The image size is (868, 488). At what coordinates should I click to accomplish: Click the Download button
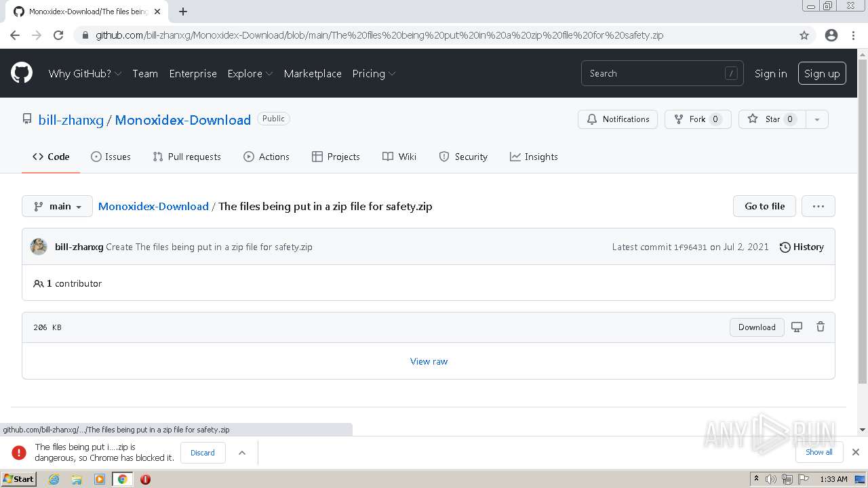pos(757,327)
